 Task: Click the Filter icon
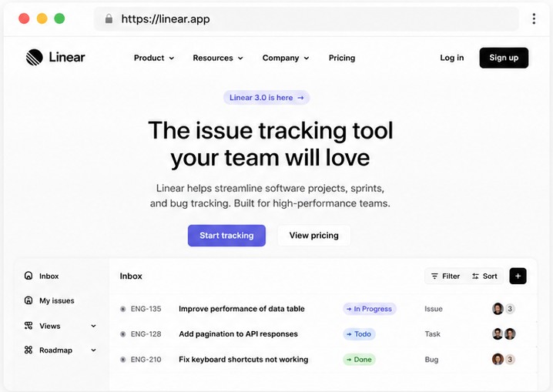pos(434,276)
